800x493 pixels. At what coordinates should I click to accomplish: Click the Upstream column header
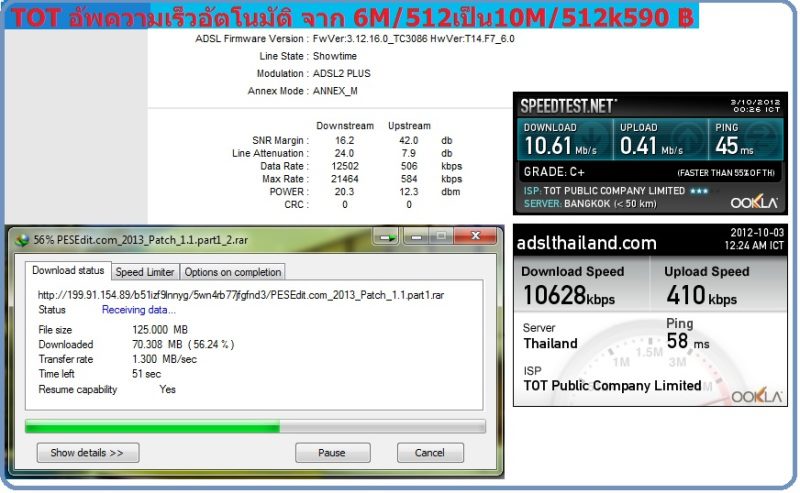point(409,126)
